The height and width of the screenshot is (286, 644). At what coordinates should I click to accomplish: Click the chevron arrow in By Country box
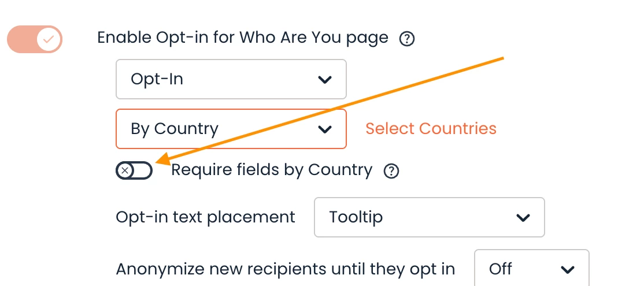click(325, 129)
